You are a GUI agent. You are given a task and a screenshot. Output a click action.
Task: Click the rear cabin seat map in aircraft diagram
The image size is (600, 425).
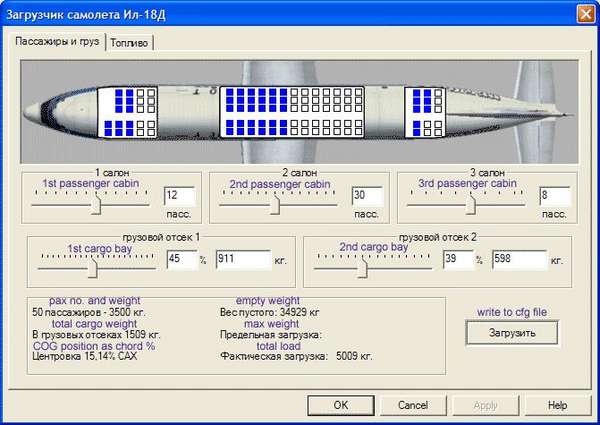tap(425, 112)
